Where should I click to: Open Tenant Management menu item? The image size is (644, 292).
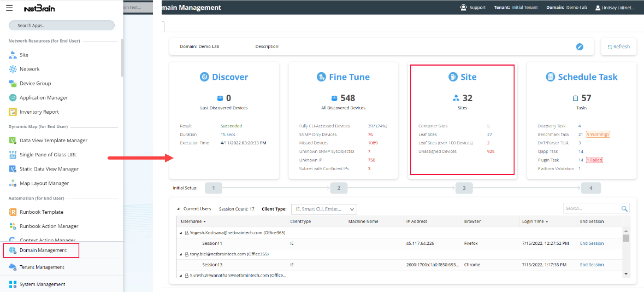(x=42, y=267)
